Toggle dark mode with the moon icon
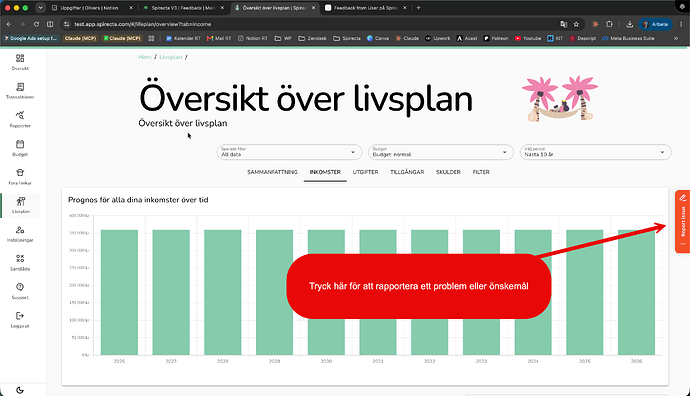The image size is (690, 396). (x=20, y=390)
